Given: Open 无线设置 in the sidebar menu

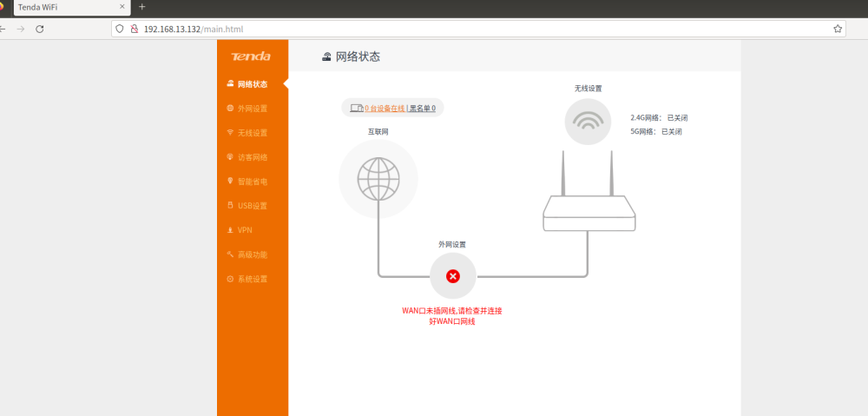Looking at the screenshot, I should (x=252, y=133).
